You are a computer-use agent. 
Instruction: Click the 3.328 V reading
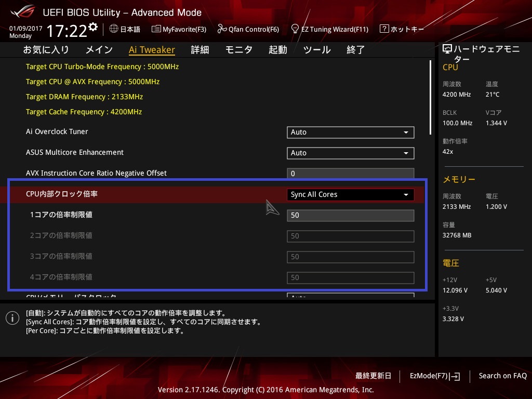coord(453,319)
